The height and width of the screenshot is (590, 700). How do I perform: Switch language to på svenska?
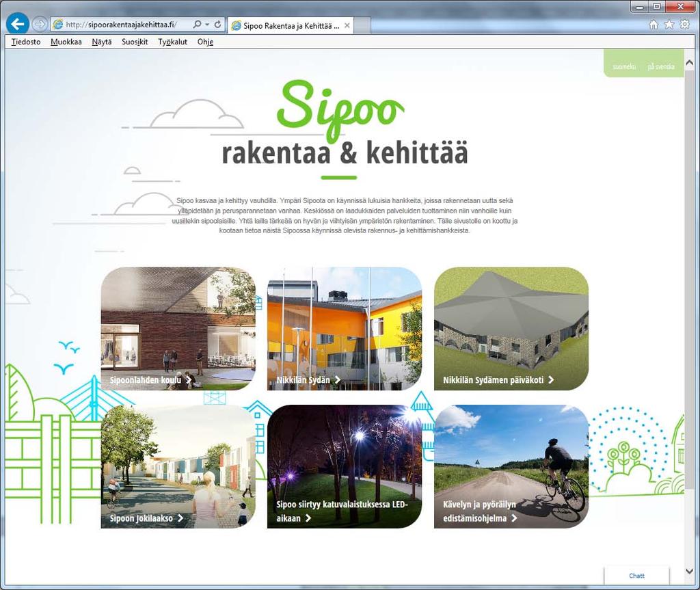[661, 66]
